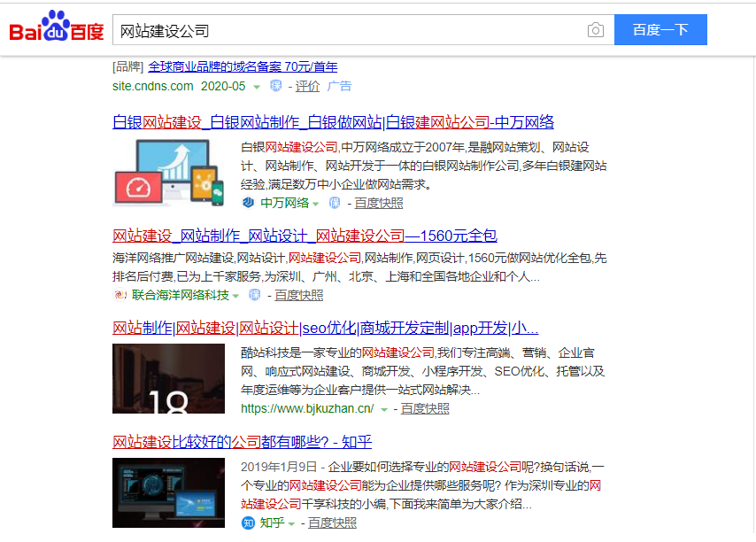Open the 知乎 result monitor thumbnail

click(168, 492)
